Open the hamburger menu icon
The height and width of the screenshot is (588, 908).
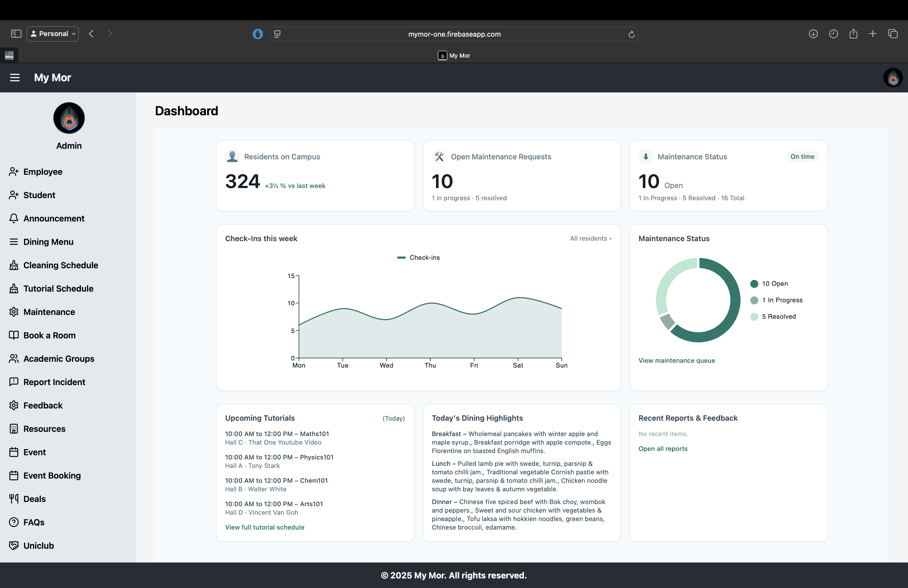coord(15,78)
